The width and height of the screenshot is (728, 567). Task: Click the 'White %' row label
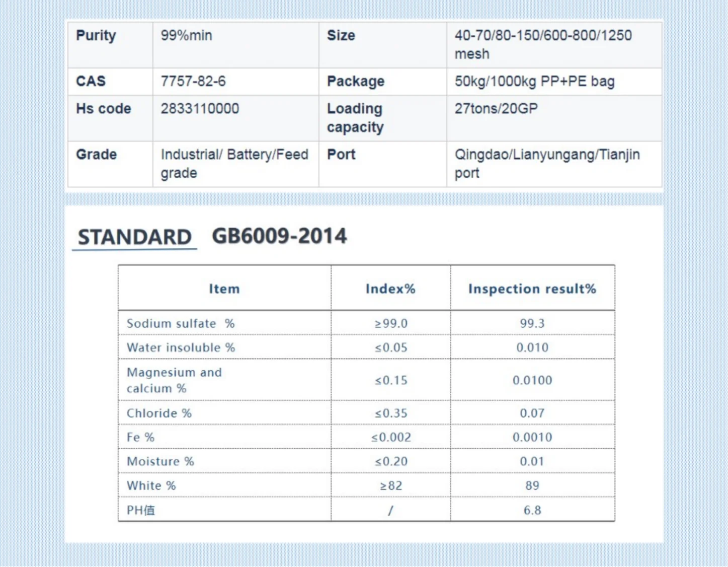(x=151, y=485)
